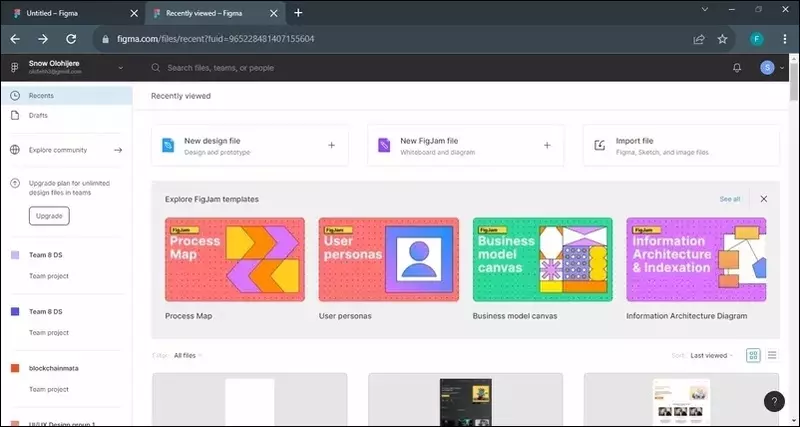Click the plus on New design file
Image resolution: width=800 pixels, height=427 pixels.
point(331,145)
